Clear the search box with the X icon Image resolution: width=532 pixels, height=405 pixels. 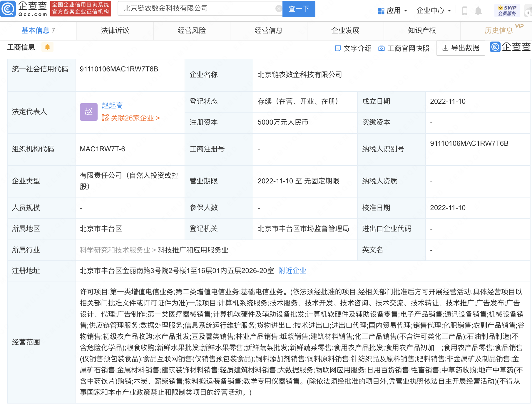[x=278, y=9]
